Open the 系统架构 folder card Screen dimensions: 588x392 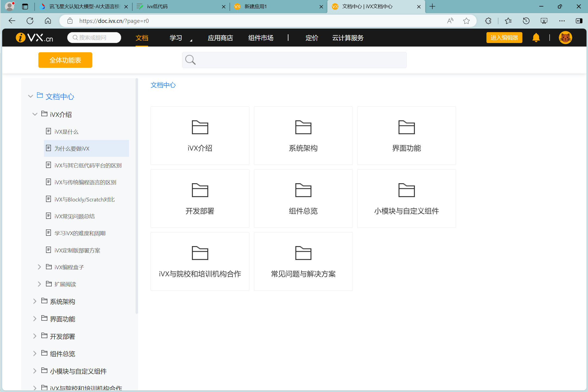click(x=303, y=136)
